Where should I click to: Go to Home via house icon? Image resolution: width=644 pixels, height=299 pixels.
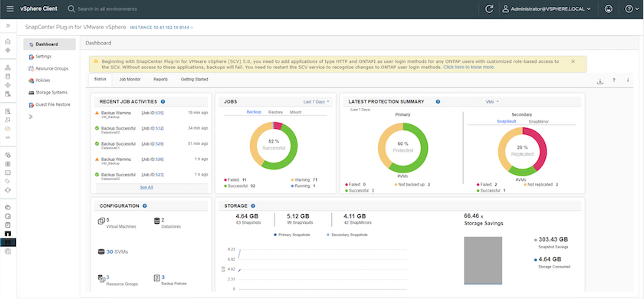point(8,41)
